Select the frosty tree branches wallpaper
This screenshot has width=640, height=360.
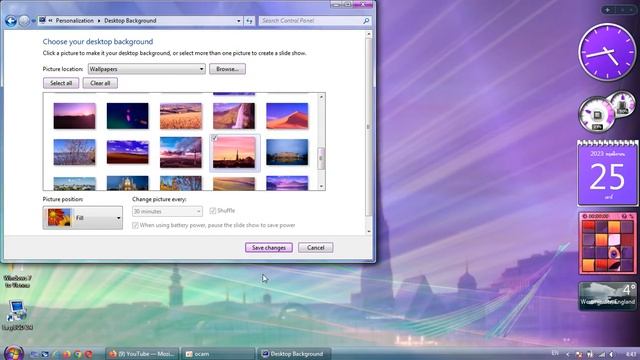click(74, 152)
